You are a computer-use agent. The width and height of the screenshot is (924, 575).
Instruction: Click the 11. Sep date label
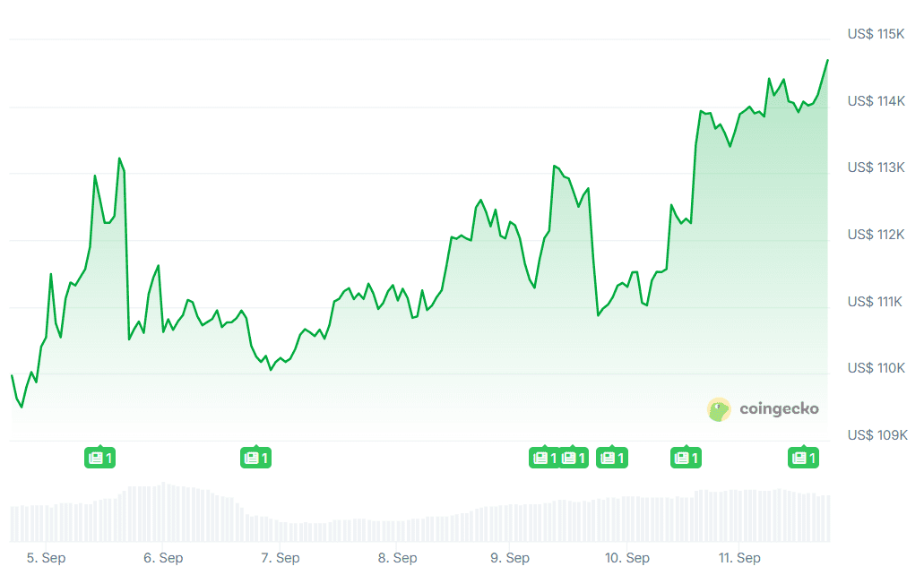coord(740,558)
